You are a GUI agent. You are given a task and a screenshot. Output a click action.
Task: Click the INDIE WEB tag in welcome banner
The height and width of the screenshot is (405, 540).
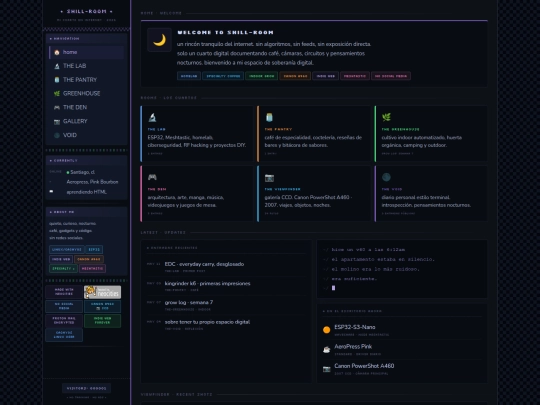[325, 76]
